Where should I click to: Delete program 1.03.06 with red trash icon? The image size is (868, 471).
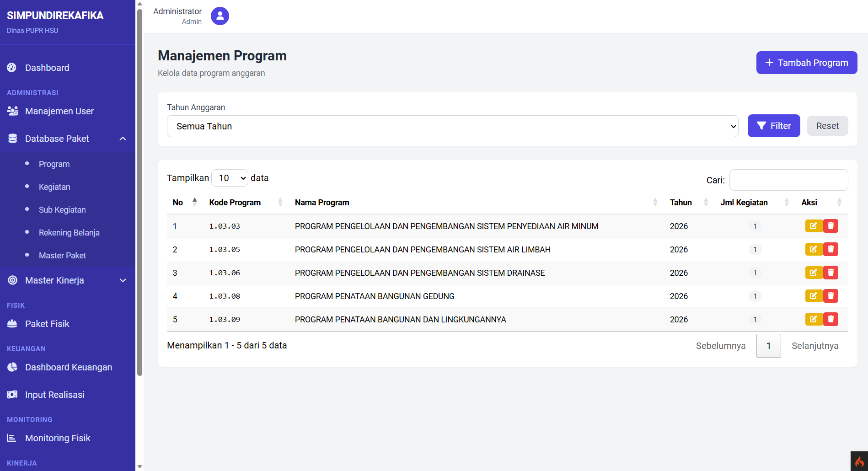pos(831,273)
